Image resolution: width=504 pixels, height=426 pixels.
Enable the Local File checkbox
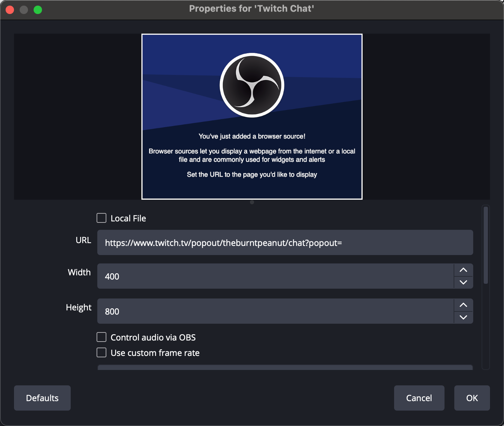(x=101, y=218)
